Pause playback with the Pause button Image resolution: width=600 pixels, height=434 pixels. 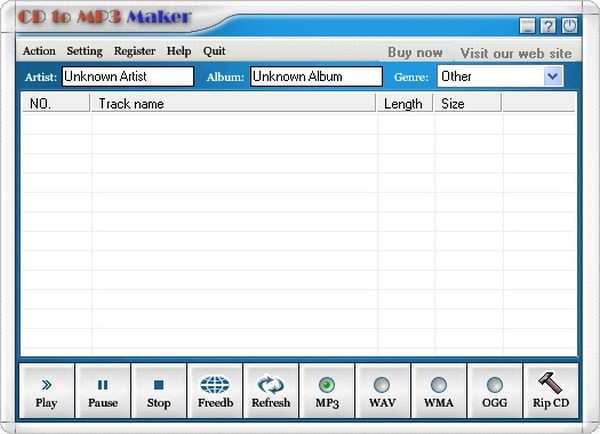coord(102,385)
